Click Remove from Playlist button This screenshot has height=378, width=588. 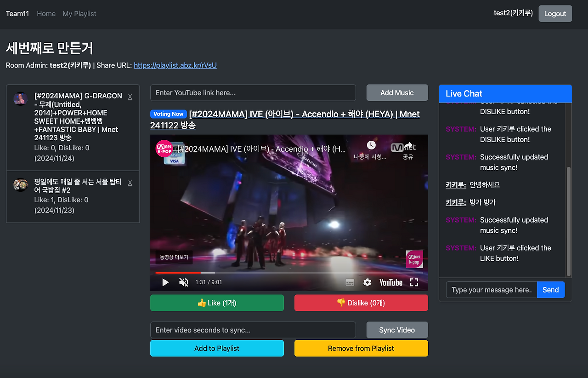pyautogui.click(x=361, y=348)
